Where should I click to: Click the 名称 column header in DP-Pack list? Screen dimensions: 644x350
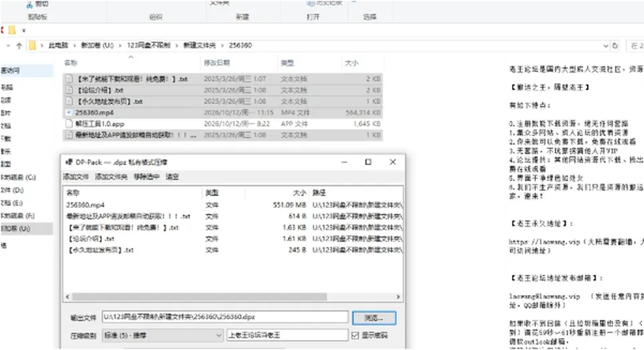pos(72,192)
